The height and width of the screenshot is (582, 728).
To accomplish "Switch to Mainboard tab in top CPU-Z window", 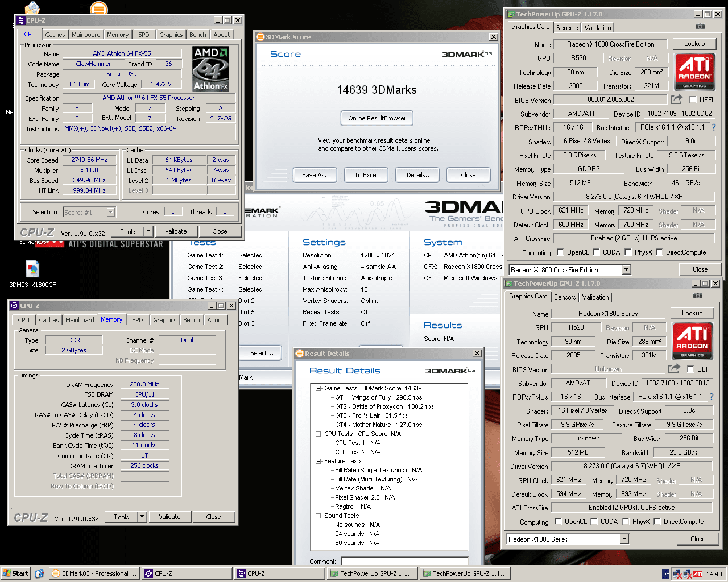I will click(86, 35).
